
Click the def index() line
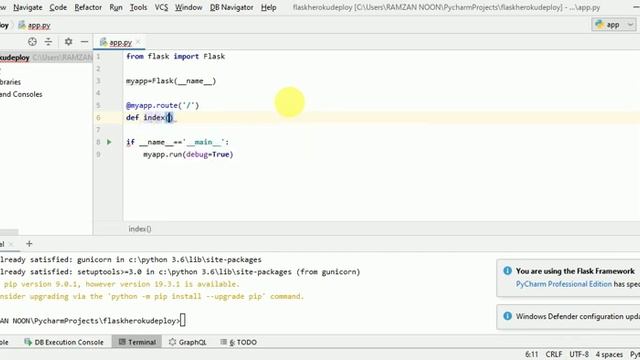click(149, 118)
